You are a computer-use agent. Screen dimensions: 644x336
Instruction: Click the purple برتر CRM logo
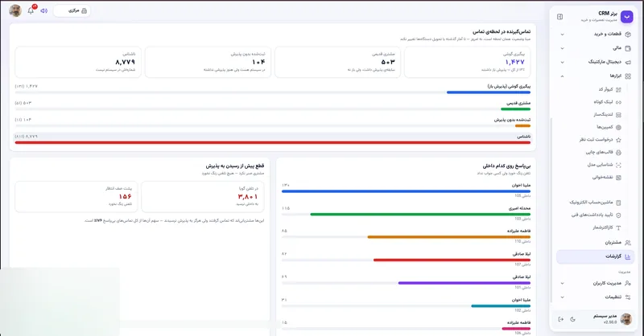click(x=627, y=16)
